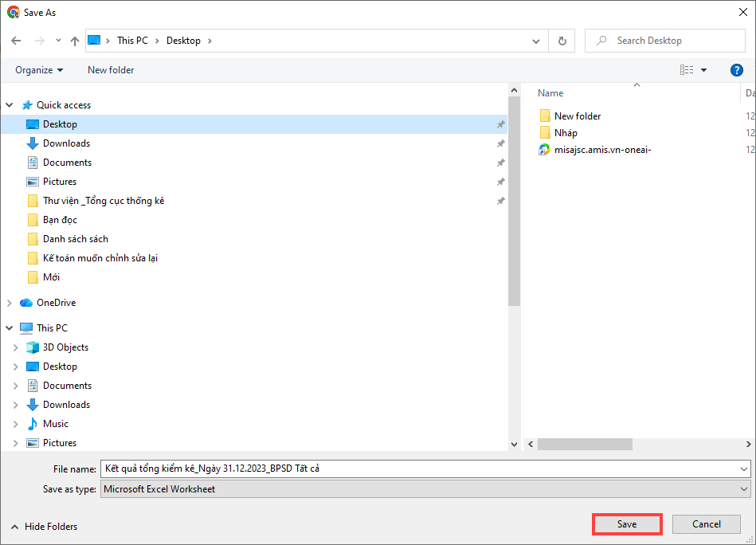The width and height of the screenshot is (756, 545).
Task: Open the Organize dropdown menu
Action: point(39,70)
